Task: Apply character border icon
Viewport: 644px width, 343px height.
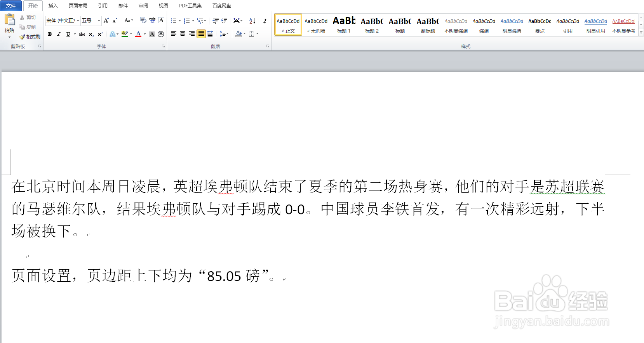Action: [x=161, y=21]
